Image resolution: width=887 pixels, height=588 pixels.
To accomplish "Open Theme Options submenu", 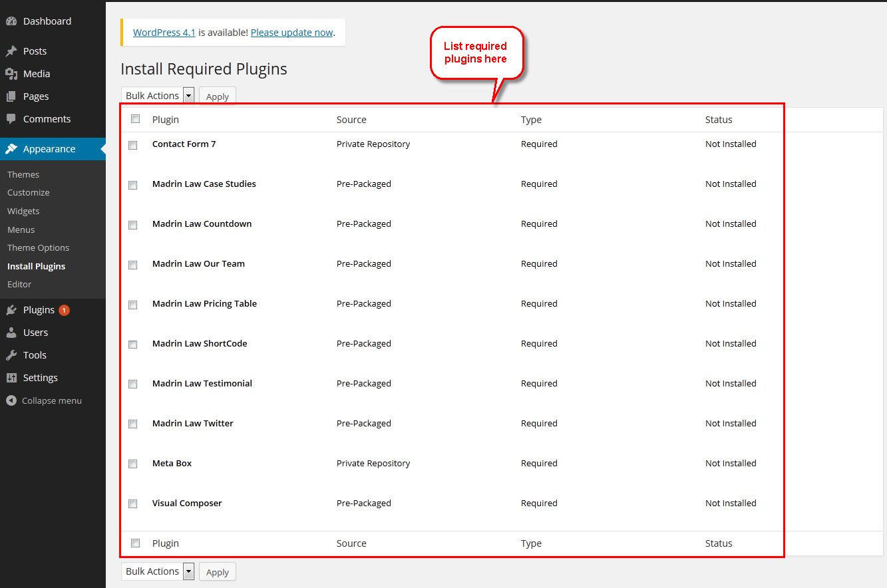I will tap(38, 247).
